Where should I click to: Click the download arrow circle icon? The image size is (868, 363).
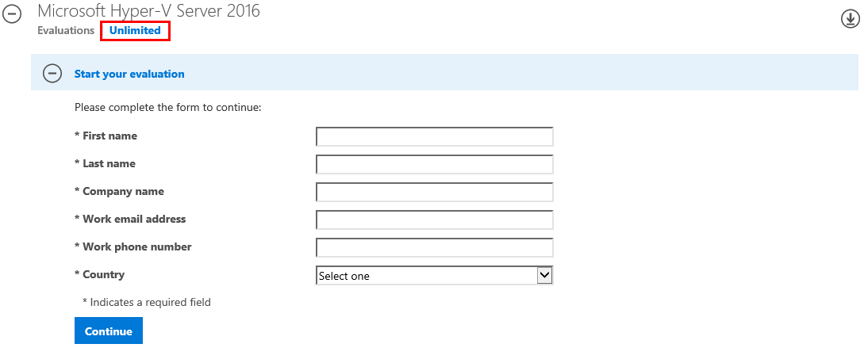pyautogui.click(x=850, y=18)
